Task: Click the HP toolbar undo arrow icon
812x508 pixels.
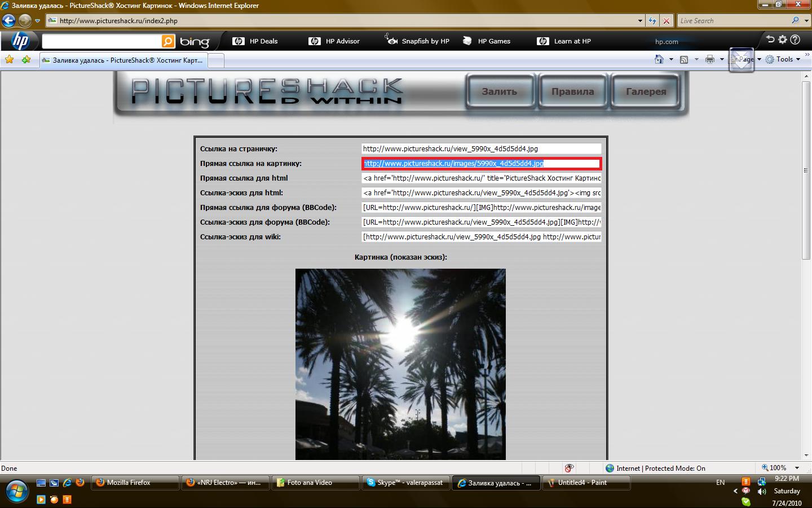Action: [x=770, y=40]
